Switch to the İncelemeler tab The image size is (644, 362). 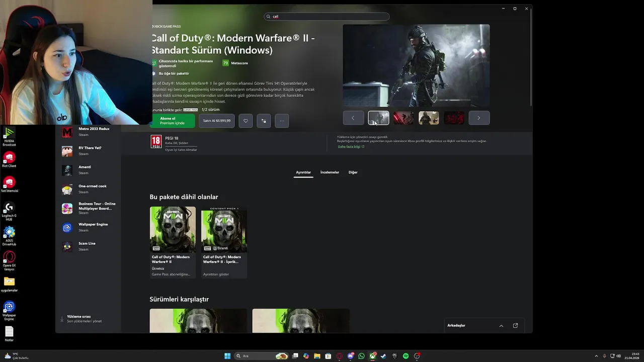[330, 172]
